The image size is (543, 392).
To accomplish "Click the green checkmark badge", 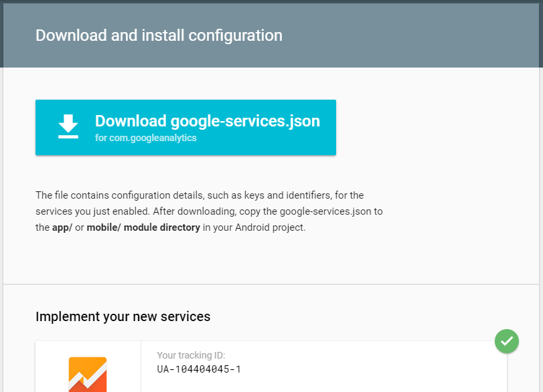I will click(507, 341).
